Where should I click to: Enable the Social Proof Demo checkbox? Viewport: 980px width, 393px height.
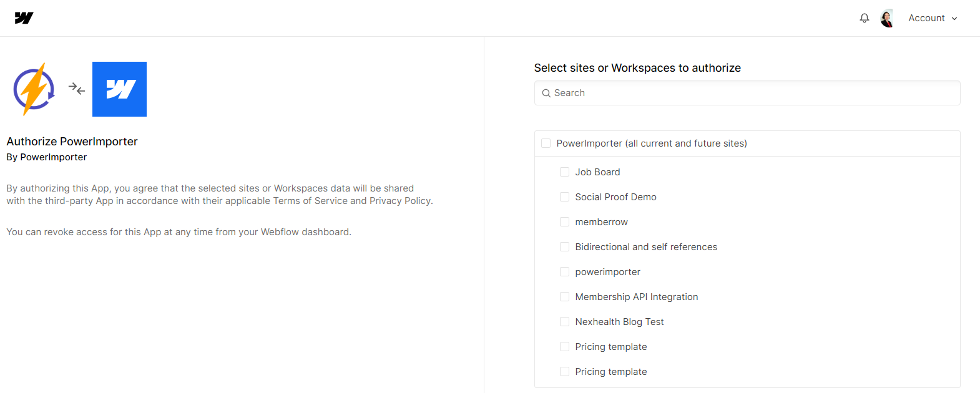[x=564, y=196]
